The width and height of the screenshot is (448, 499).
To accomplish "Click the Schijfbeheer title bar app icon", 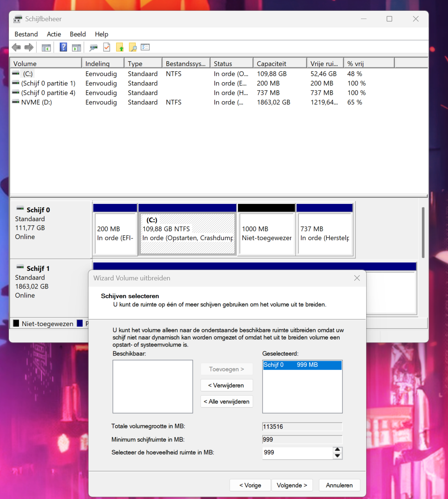I will tap(17, 19).
